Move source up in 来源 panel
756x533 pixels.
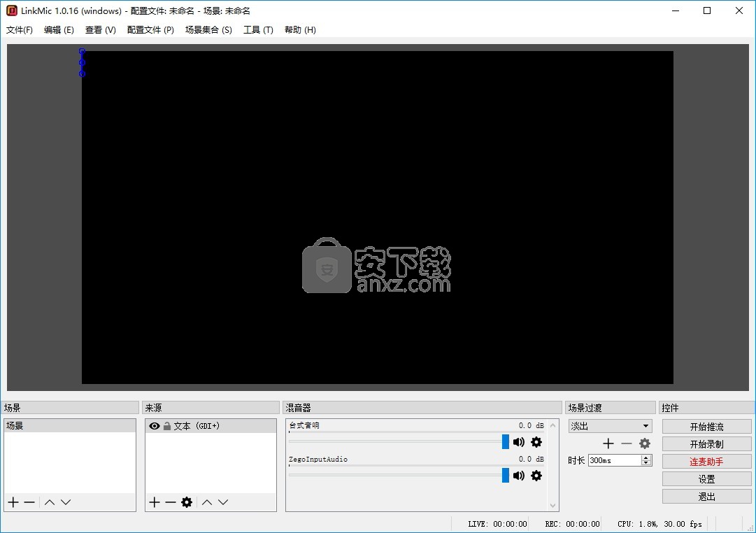207,502
